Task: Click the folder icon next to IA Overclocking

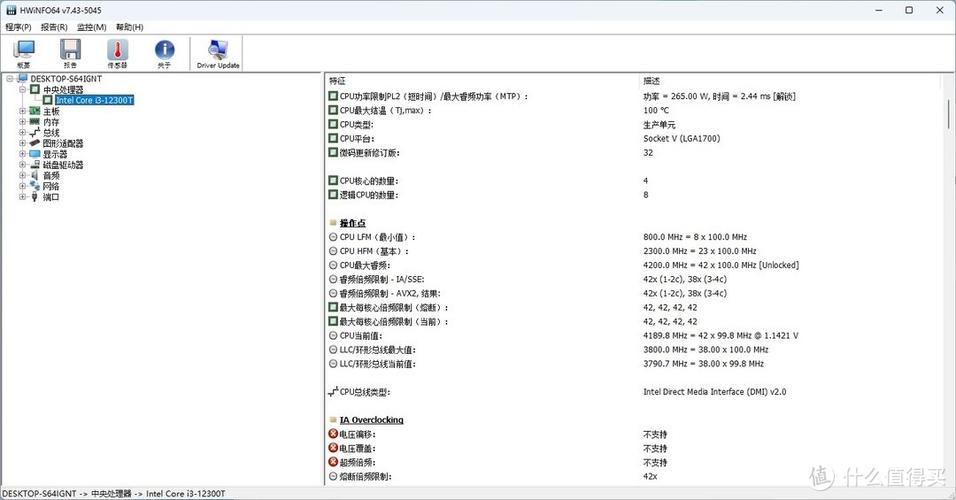Action: pyautogui.click(x=333, y=420)
